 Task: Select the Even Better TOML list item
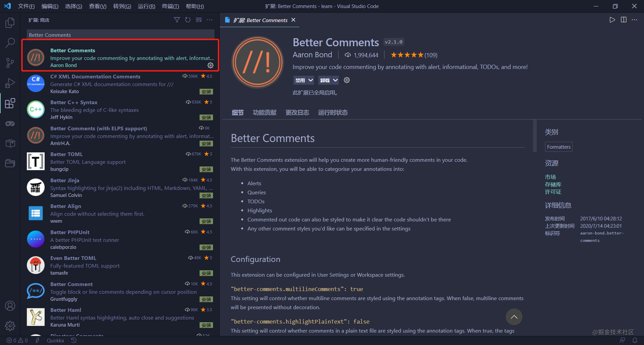click(x=120, y=265)
